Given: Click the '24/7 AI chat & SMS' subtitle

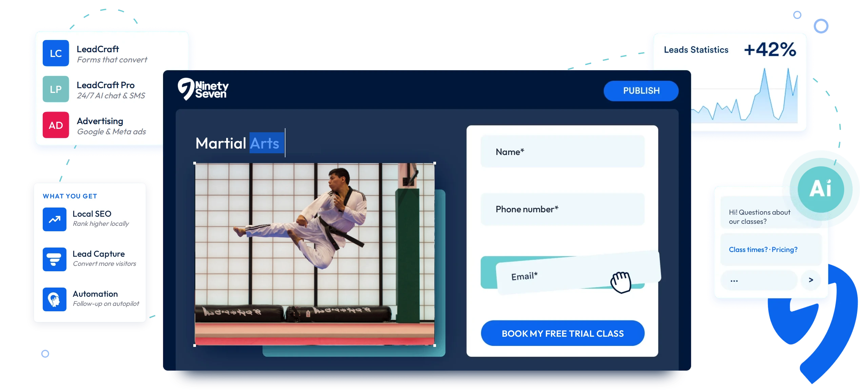Looking at the screenshot, I should 111,96.
